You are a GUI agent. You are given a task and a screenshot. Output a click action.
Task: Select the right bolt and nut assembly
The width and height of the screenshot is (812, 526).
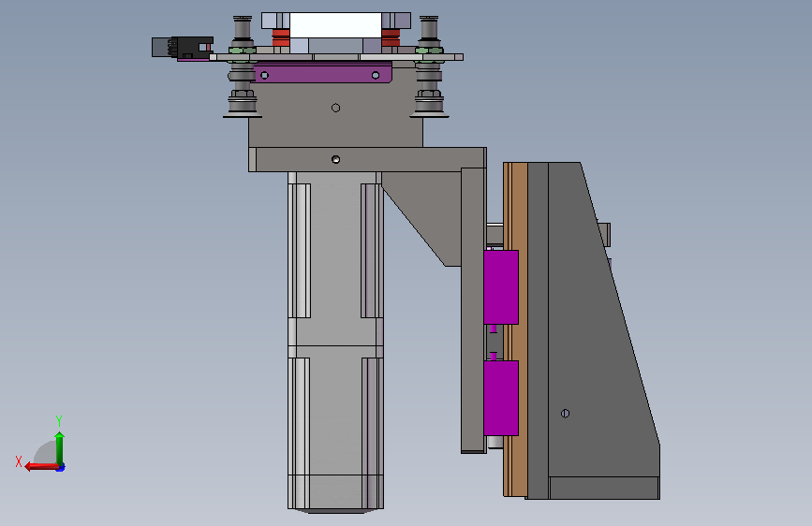(429, 67)
